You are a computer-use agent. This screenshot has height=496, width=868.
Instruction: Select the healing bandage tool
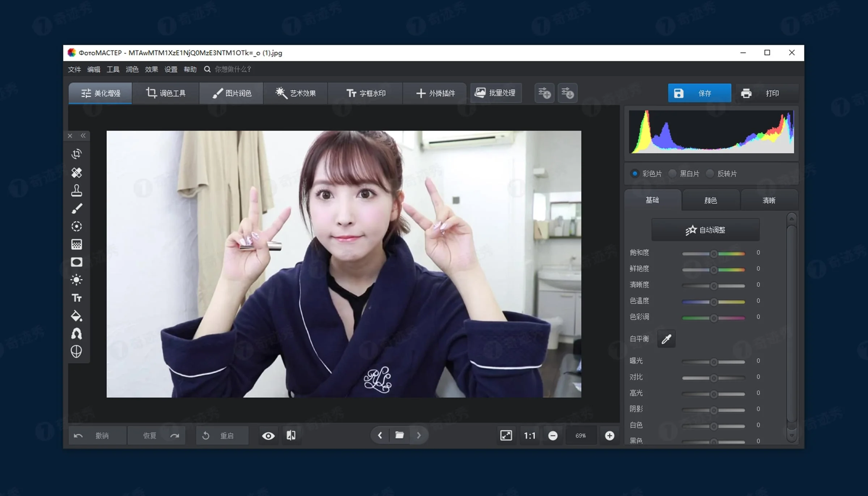76,173
